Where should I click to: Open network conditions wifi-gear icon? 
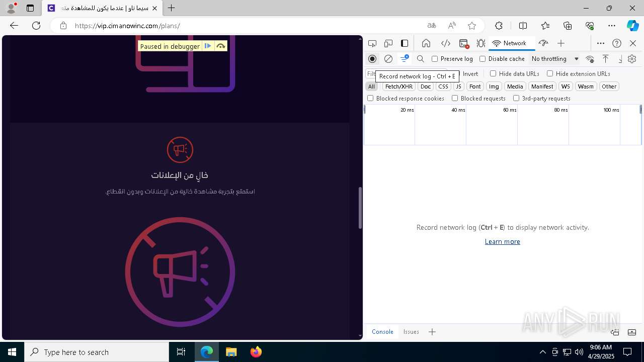point(590,59)
